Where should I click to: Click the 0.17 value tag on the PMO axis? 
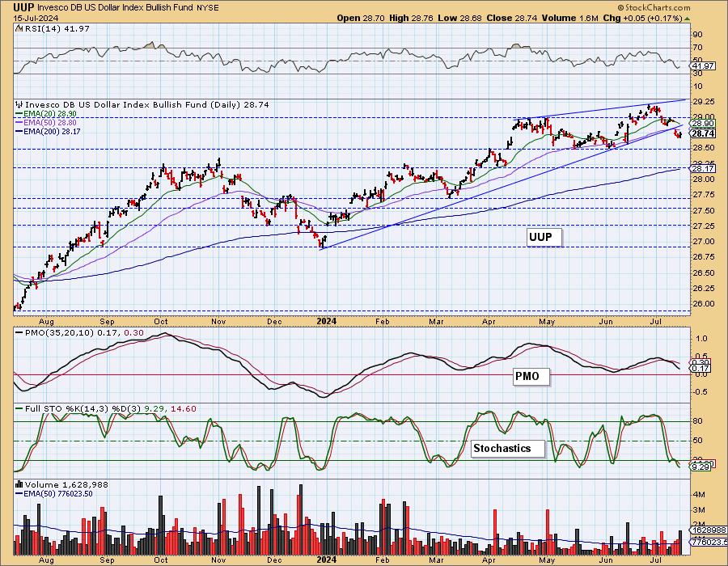coord(701,369)
